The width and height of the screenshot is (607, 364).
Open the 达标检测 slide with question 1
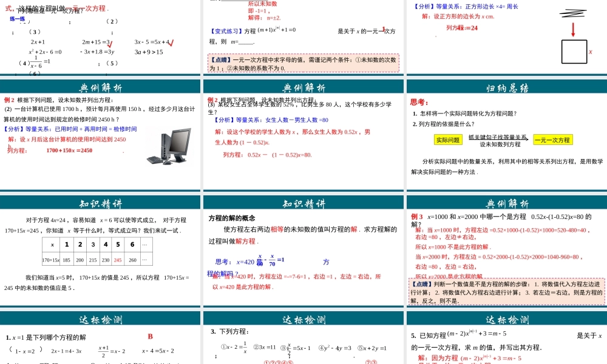click(100, 338)
